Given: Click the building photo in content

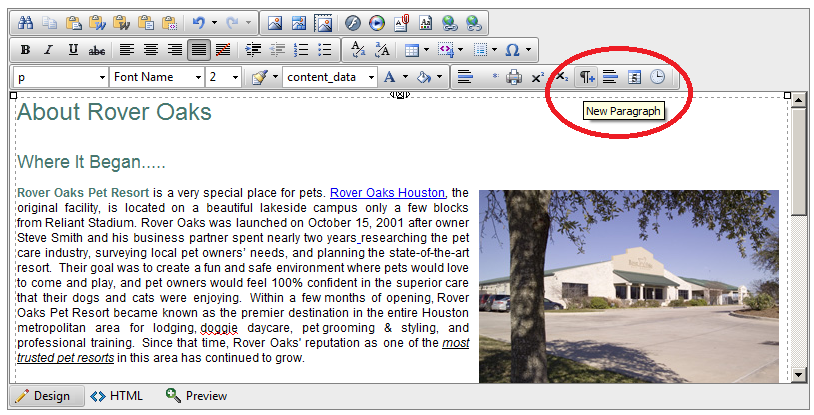Looking at the screenshot, I should [629, 286].
